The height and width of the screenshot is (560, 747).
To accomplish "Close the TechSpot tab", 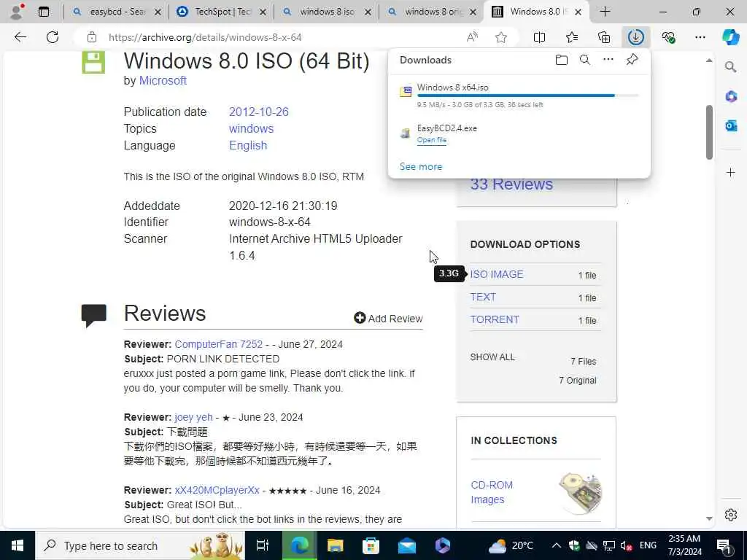I will [x=263, y=12].
